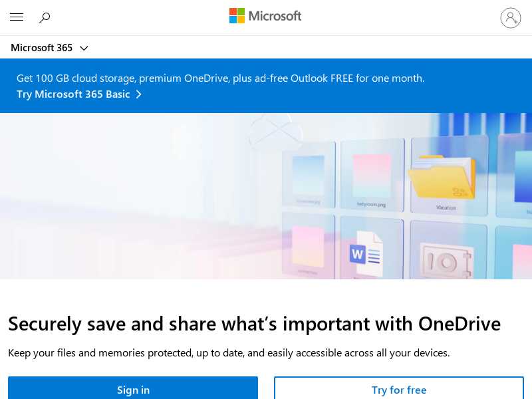Click the yellow Vacation folder icon

coord(442,178)
